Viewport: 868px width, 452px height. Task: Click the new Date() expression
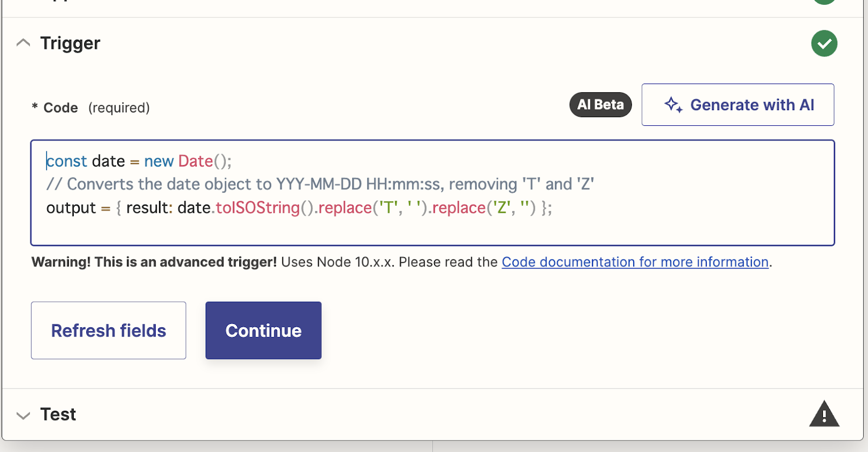coord(188,161)
